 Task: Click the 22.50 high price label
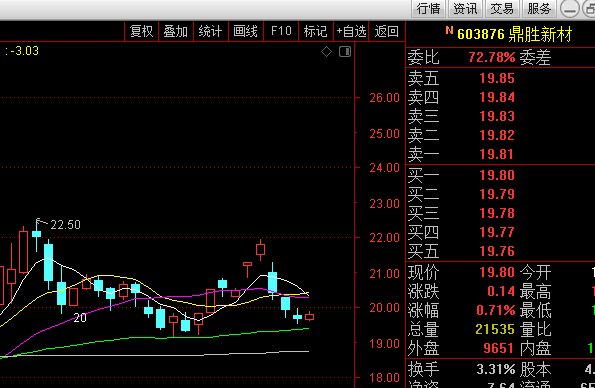coord(65,225)
